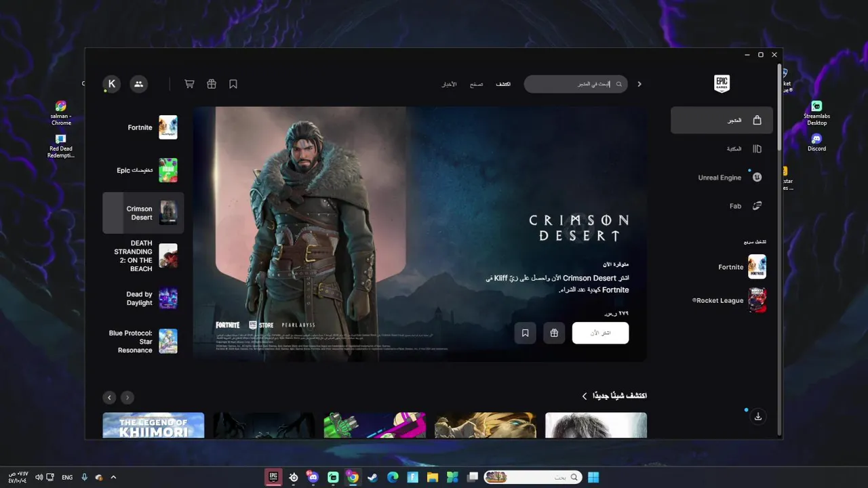Screen dimensions: 868x488
Task: Select Death Stranding 2 in the carousel list
Action: [143, 256]
